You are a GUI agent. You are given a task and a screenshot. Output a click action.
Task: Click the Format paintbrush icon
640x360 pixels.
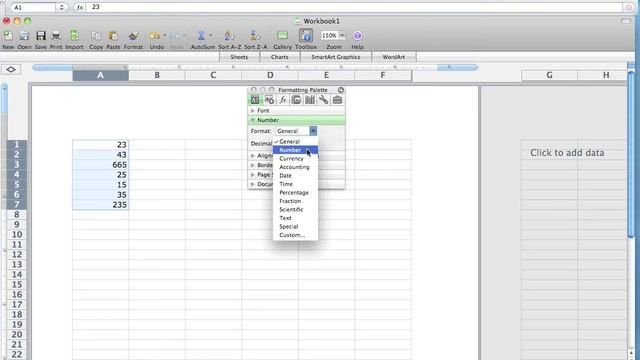coord(133,36)
